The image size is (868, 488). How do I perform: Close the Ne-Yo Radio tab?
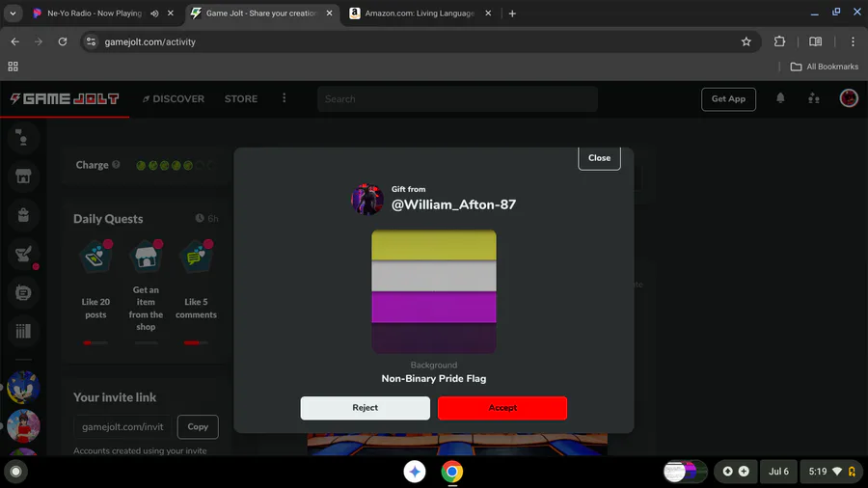[171, 14]
